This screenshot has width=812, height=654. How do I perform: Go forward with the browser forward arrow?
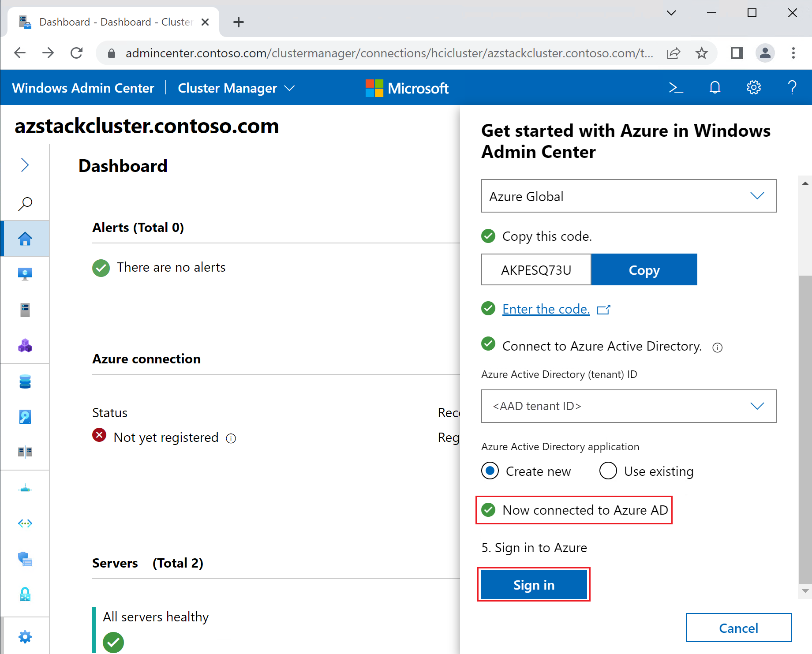coord(48,53)
